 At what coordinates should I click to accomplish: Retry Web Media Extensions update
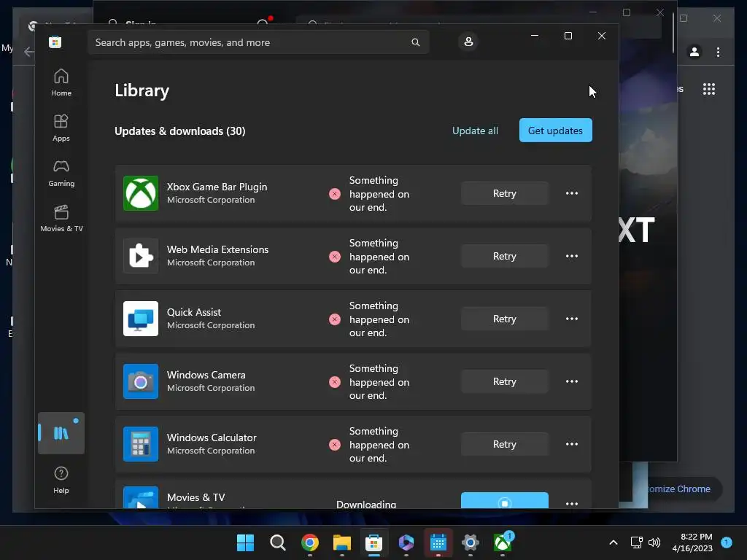pyautogui.click(x=505, y=256)
